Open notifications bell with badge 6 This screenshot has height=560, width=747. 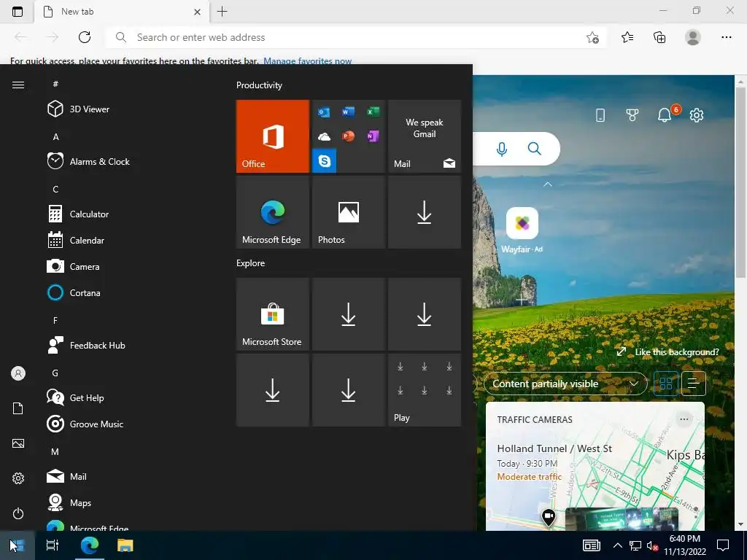pos(665,114)
